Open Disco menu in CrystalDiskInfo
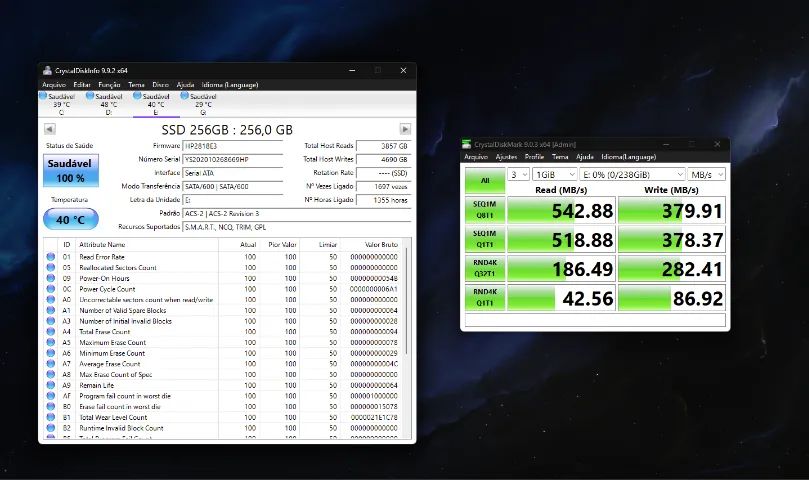809x480 pixels. pos(160,85)
